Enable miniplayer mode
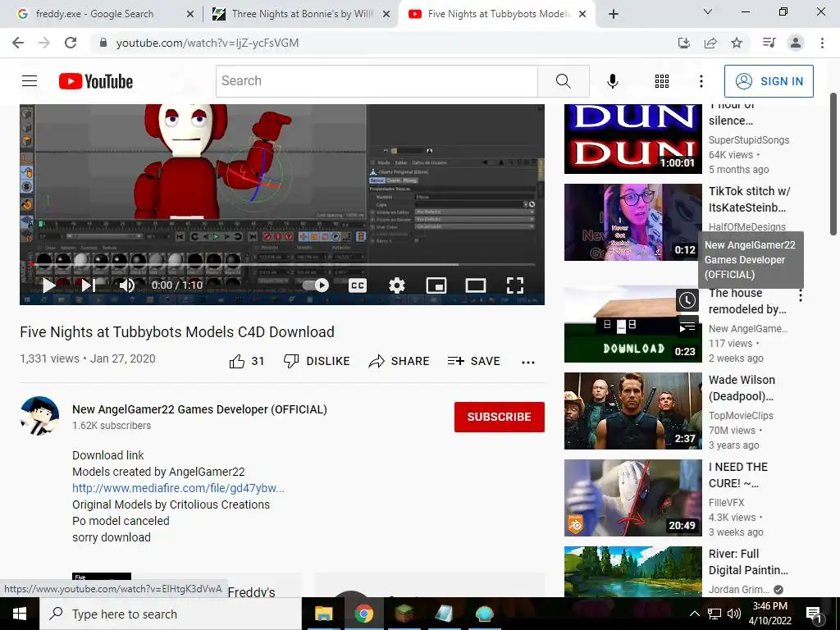The height and width of the screenshot is (630, 840). point(436,285)
